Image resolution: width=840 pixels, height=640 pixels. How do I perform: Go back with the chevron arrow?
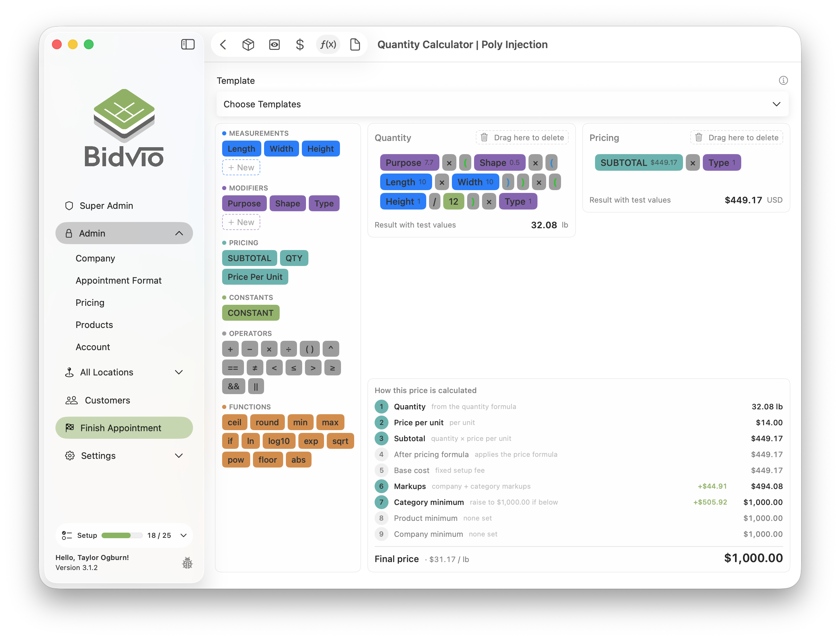pos(223,45)
